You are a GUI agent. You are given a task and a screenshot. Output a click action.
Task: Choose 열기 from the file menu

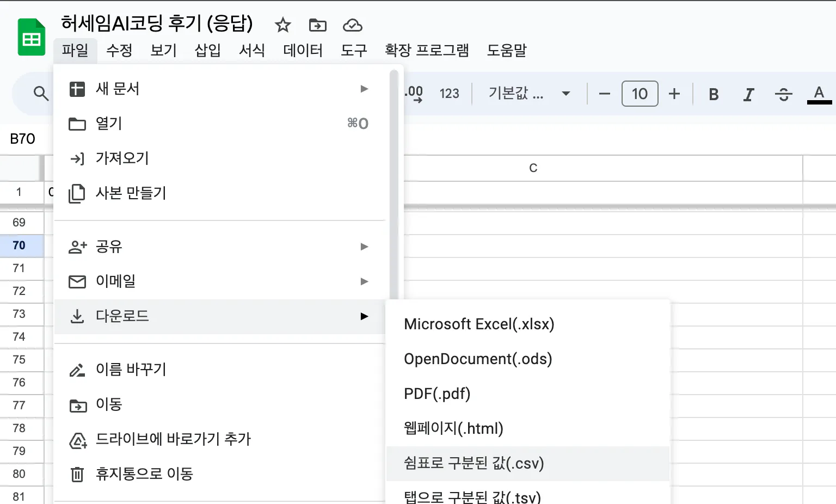coord(220,124)
